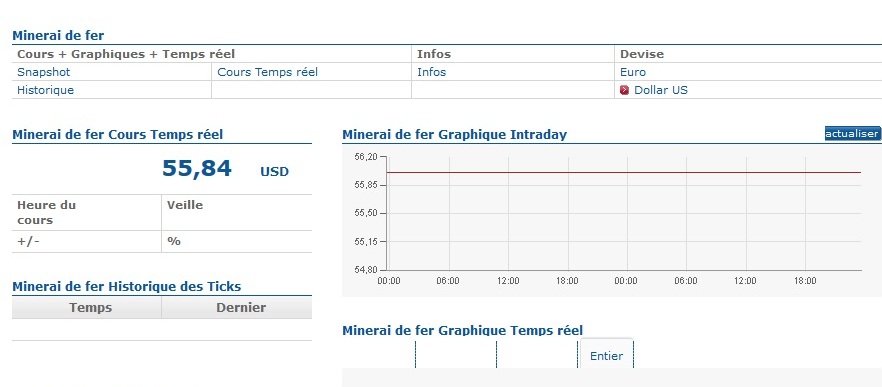This screenshot has width=882, height=387.
Task: Click the Devise column header
Action: (642, 55)
